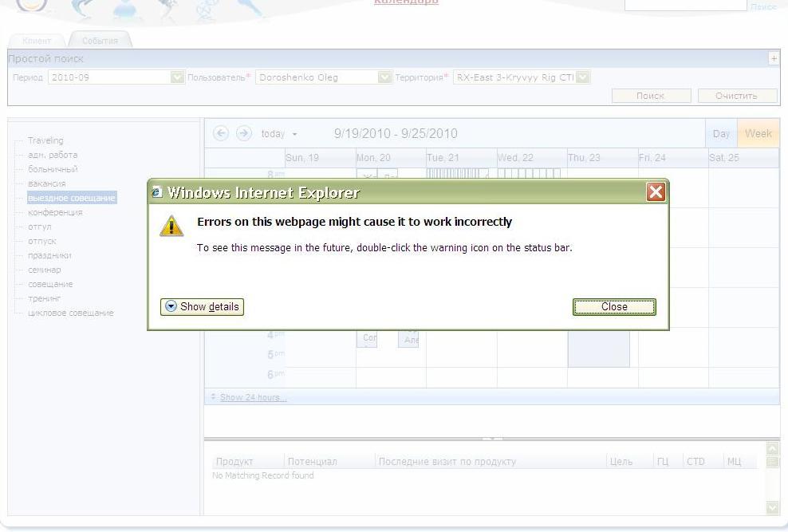The image size is (788, 532).
Task: Switch the calendar to Day view
Action: coord(721,134)
